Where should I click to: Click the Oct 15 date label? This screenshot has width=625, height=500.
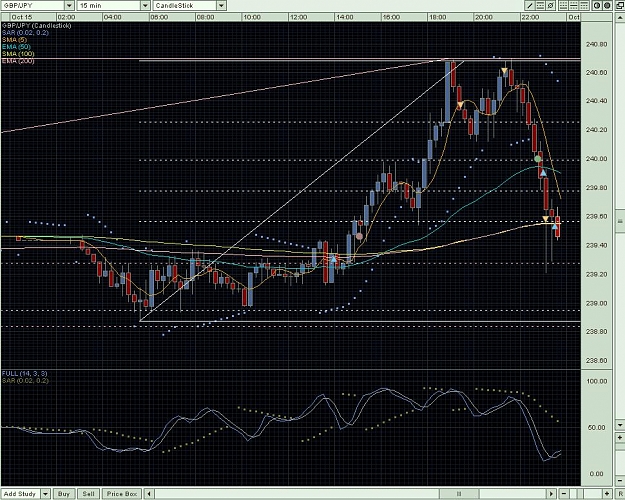click(22, 17)
